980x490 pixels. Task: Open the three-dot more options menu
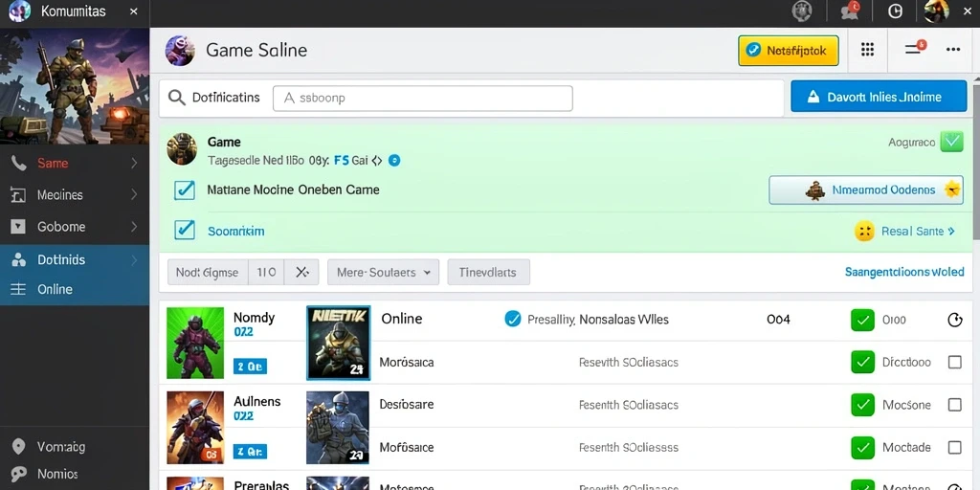tap(953, 50)
